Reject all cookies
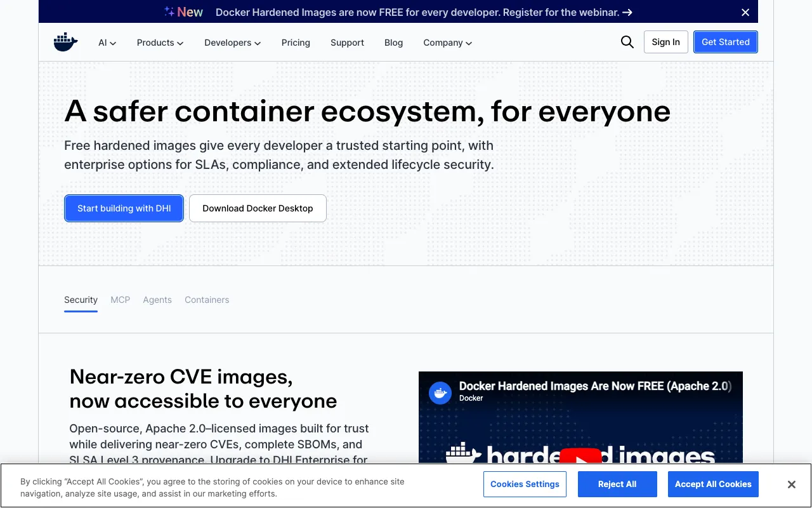The height and width of the screenshot is (508, 812). 617,484
